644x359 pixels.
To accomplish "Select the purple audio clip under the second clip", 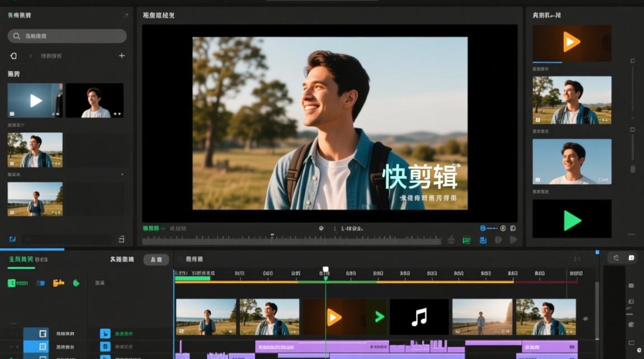I will point(322,347).
